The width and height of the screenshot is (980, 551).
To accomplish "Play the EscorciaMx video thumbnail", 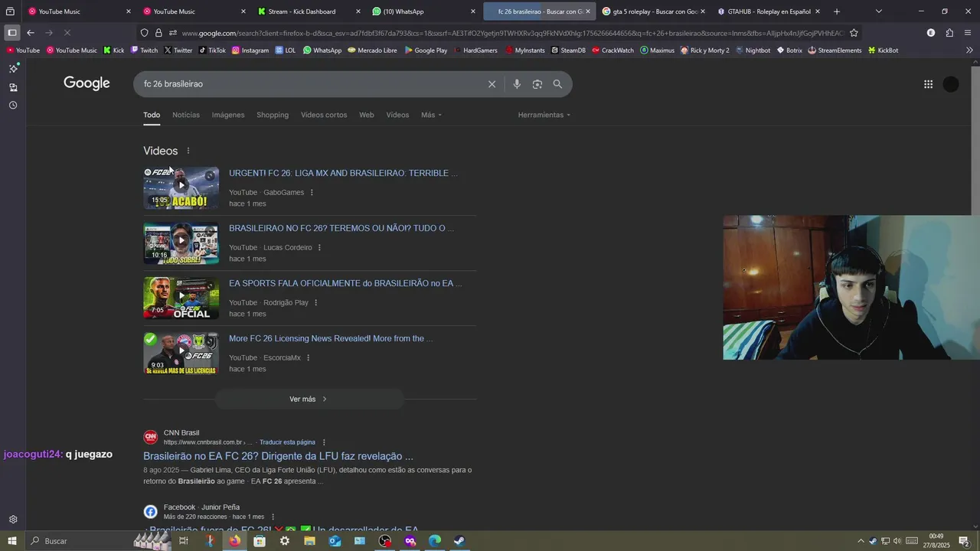I will (x=181, y=353).
